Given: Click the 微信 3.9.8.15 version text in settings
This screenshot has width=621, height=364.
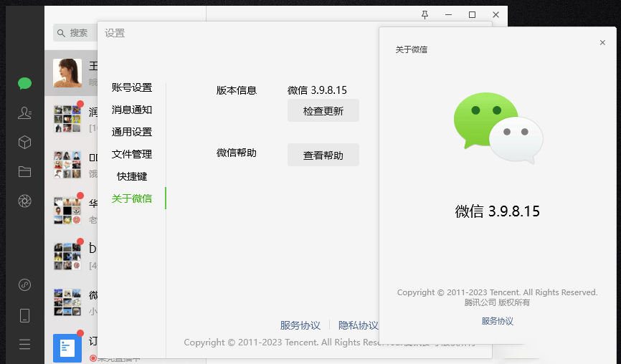Looking at the screenshot, I should click(317, 90).
